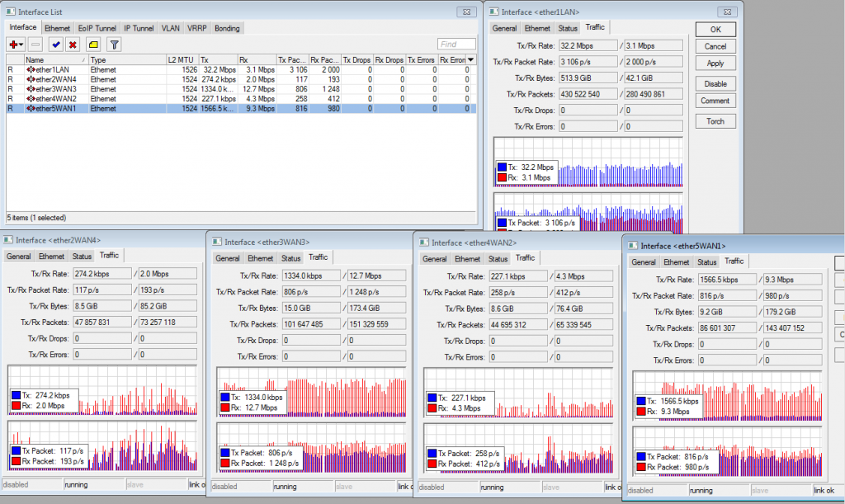Image resolution: width=845 pixels, height=504 pixels.
Task: Click the 12.7 Mbps Rx cell for ether3WAN3 row
Action: tap(258, 89)
